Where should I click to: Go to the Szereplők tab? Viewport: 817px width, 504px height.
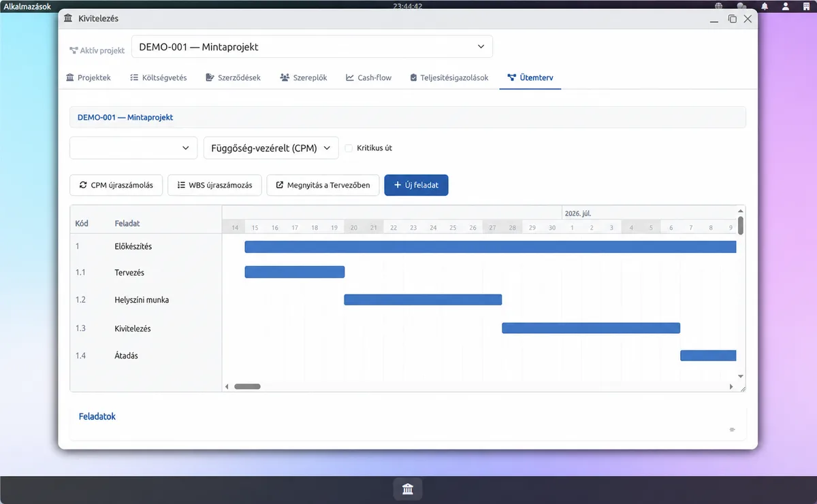pyautogui.click(x=303, y=78)
